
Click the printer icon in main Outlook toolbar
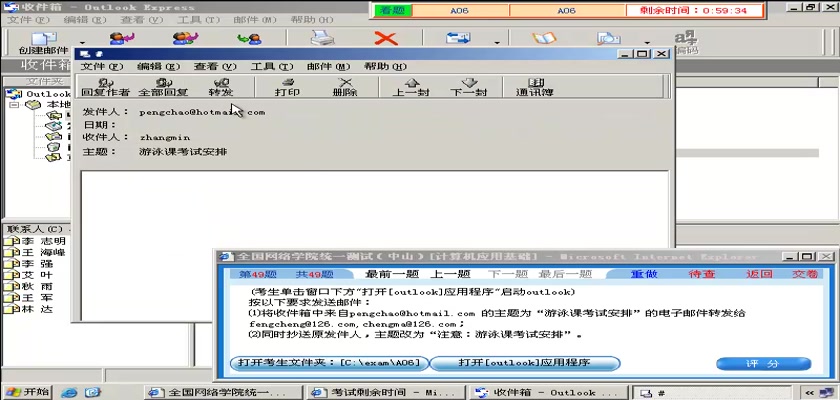tap(322, 39)
